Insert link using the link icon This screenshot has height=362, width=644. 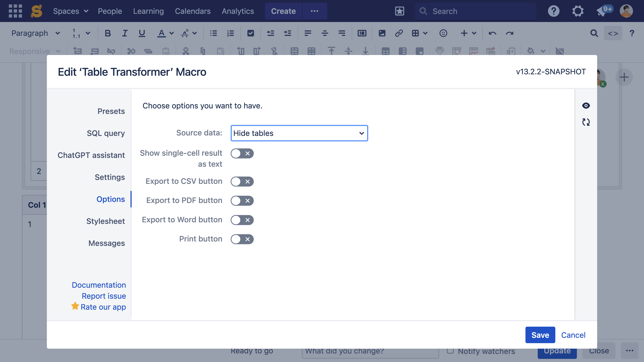pos(399,33)
